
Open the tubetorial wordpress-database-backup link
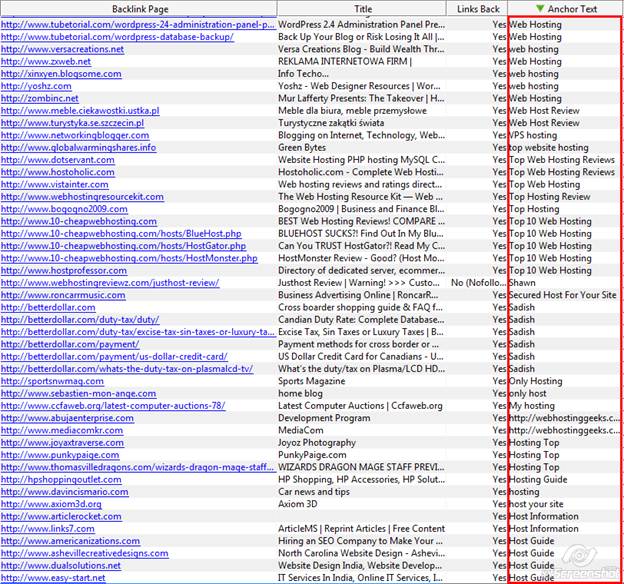117,37
